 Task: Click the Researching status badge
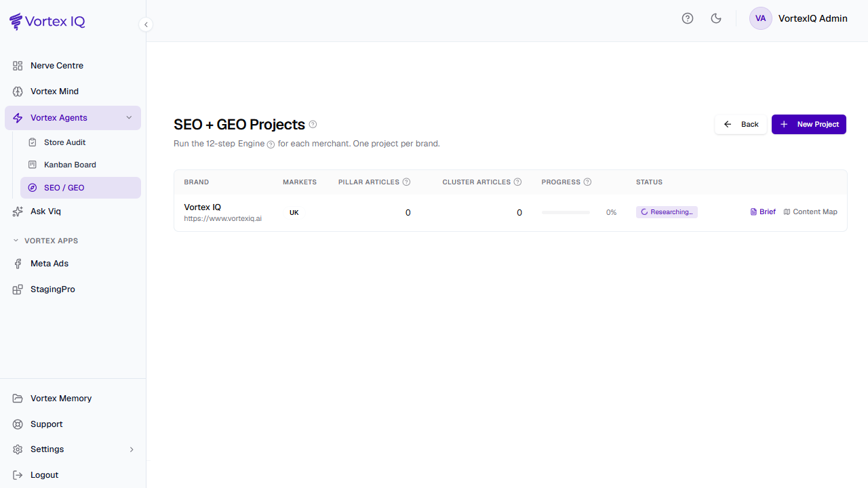pos(667,212)
